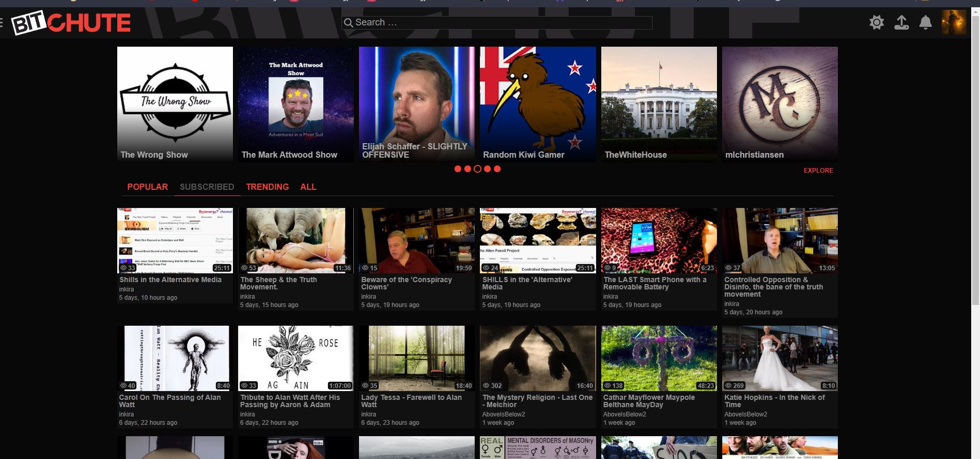Open mlchristiansen channel card
The width and height of the screenshot is (980, 459).
pyautogui.click(x=780, y=104)
